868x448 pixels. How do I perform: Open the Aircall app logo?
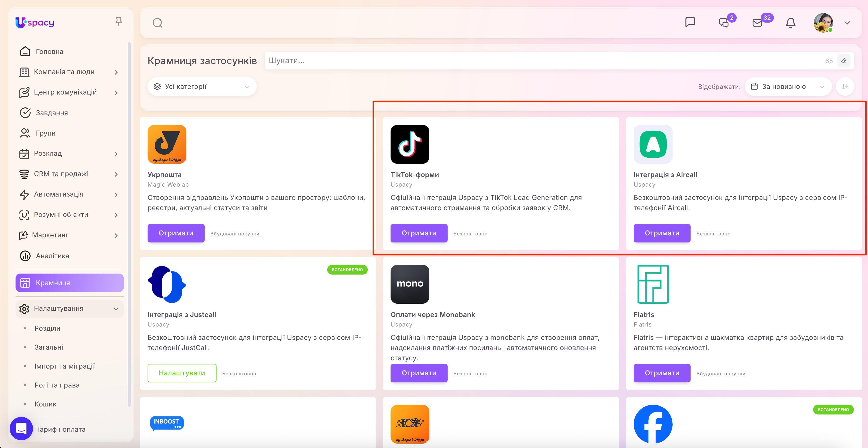pyautogui.click(x=653, y=144)
